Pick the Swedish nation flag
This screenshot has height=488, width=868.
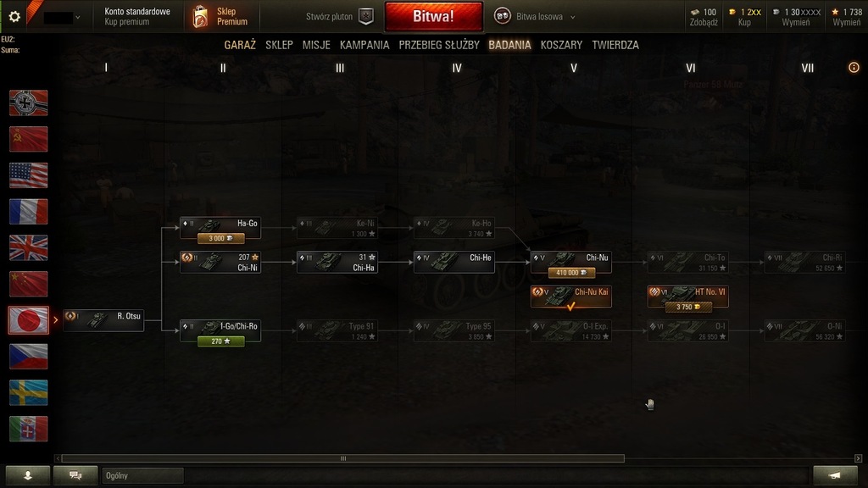(x=28, y=392)
